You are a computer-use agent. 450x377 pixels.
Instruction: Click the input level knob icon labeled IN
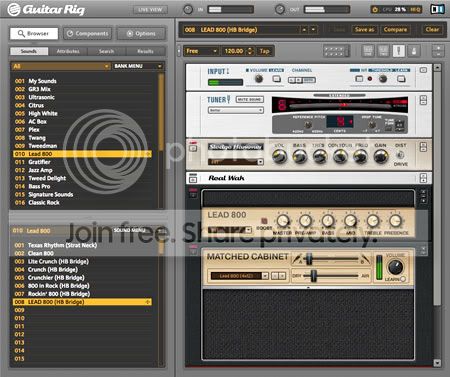188,9
